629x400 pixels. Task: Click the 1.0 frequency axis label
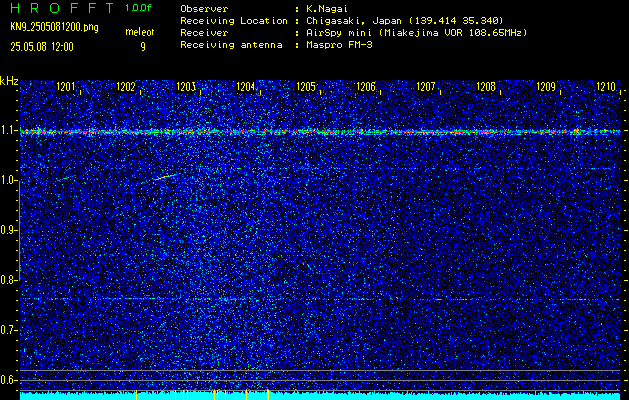(7, 181)
